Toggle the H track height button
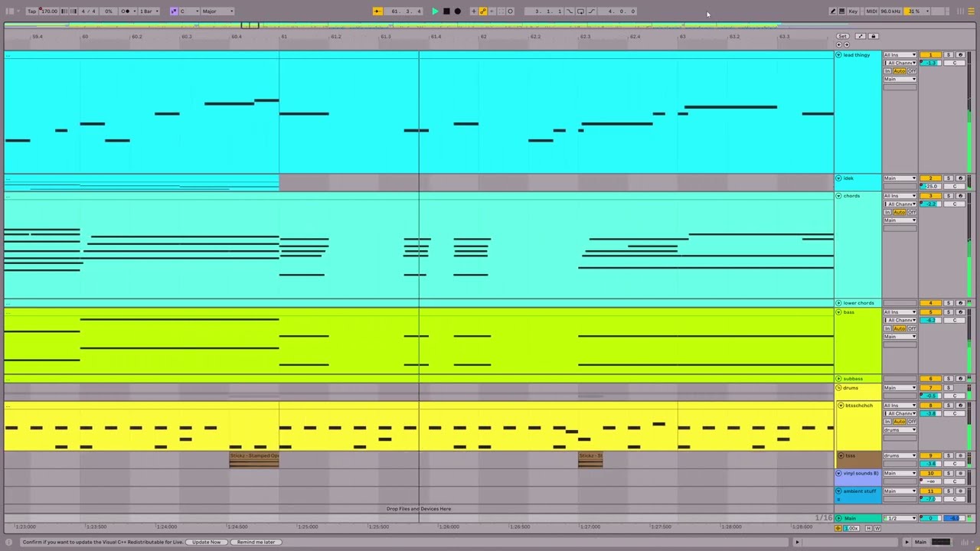The height and width of the screenshot is (551, 980). [869, 528]
